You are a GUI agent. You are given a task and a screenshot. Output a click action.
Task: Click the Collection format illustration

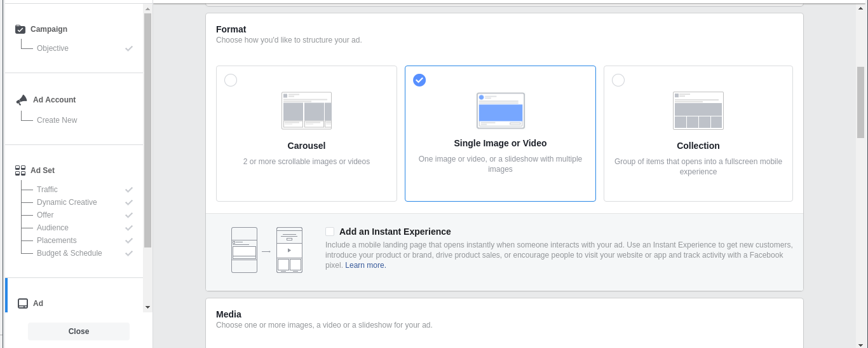coord(698,111)
